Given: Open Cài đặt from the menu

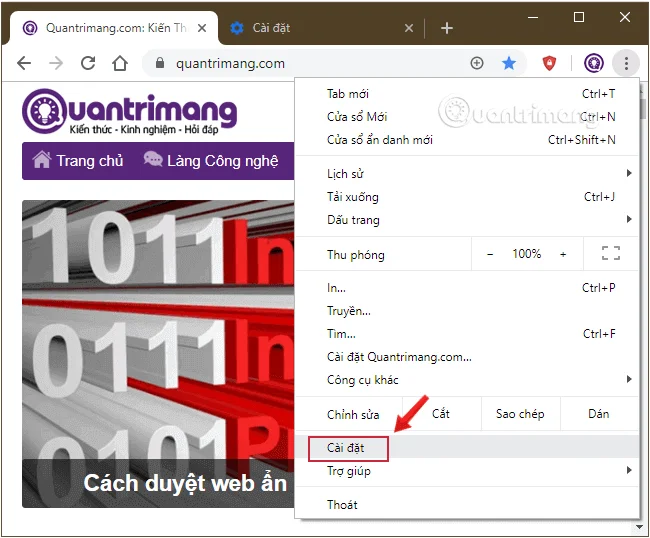Looking at the screenshot, I should (467, 448).
